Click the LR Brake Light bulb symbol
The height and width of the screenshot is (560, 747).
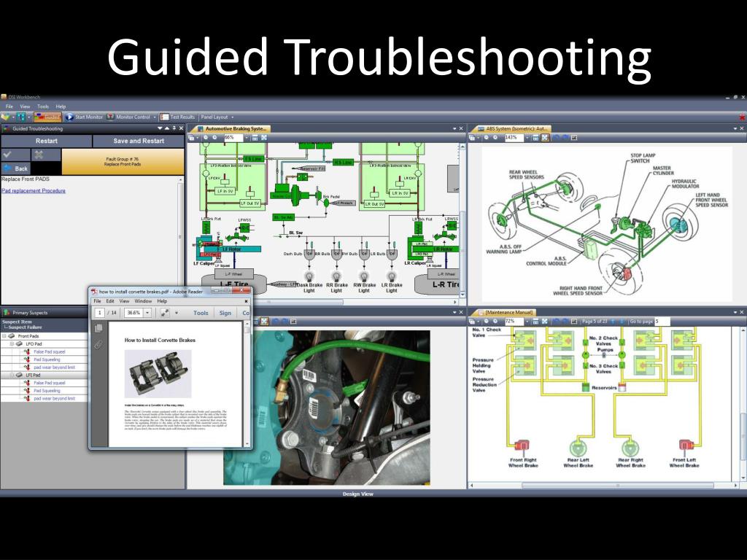(392, 276)
